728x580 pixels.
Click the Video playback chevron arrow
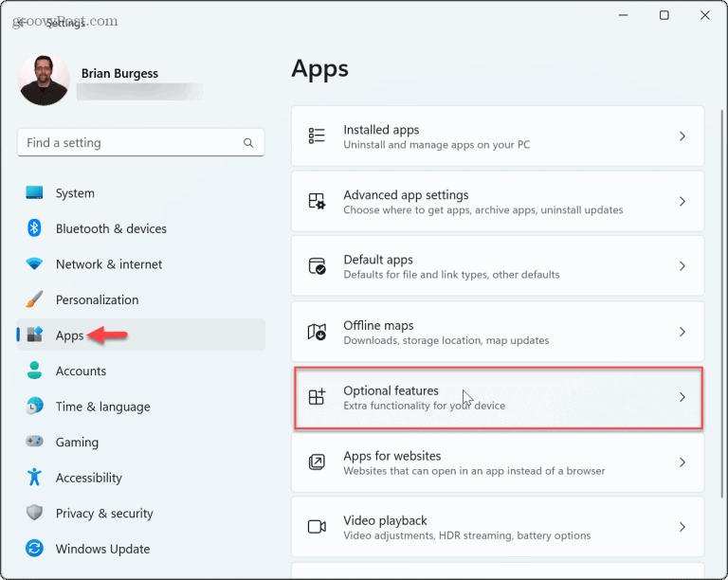[682, 527]
